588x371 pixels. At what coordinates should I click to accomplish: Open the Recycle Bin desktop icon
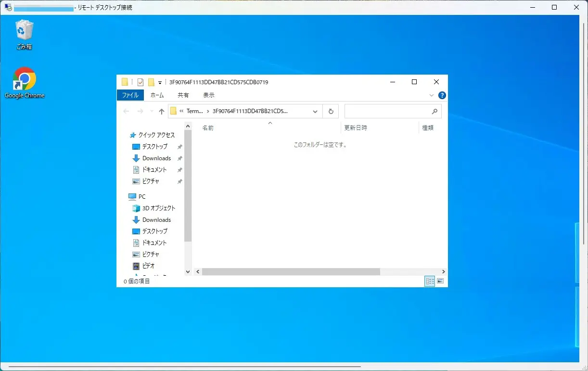coord(24,34)
